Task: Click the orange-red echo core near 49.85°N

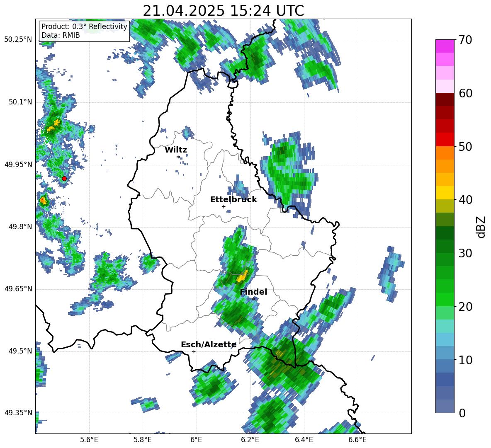Action: click(43, 201)
